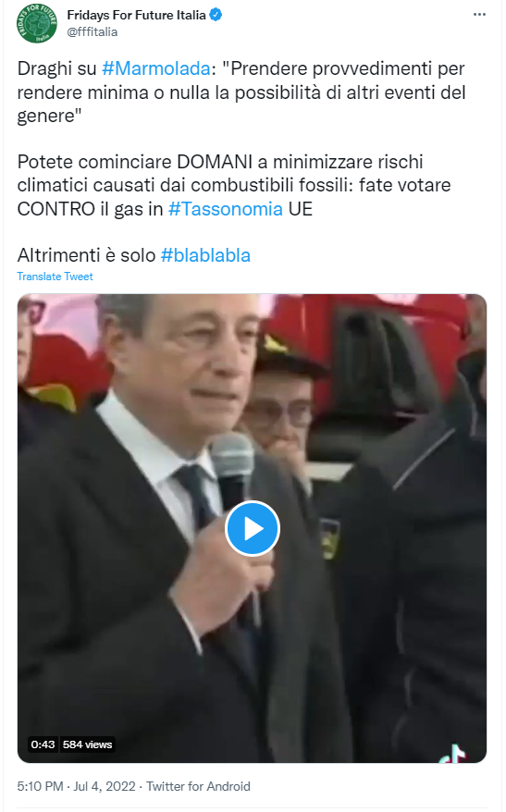The width and height of the screenshot is (506, 812).
Task: Open the #Tassonomia hashtag
Action: [226, 209]
